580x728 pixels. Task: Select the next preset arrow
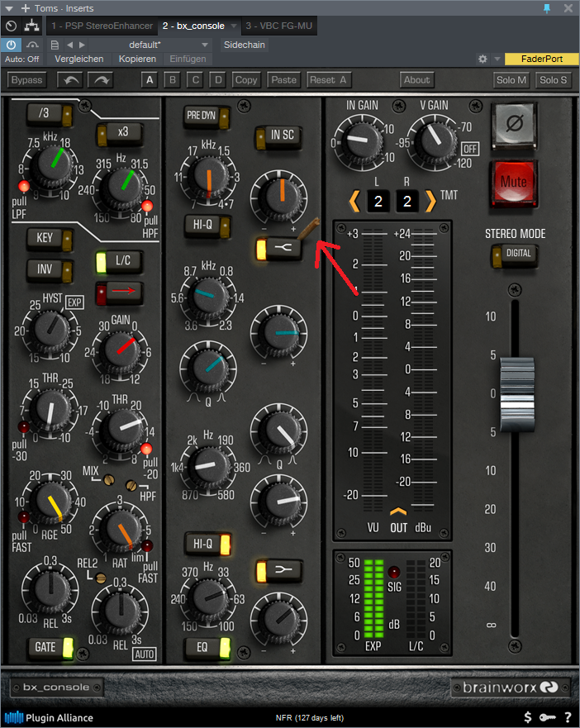[82, 45]
